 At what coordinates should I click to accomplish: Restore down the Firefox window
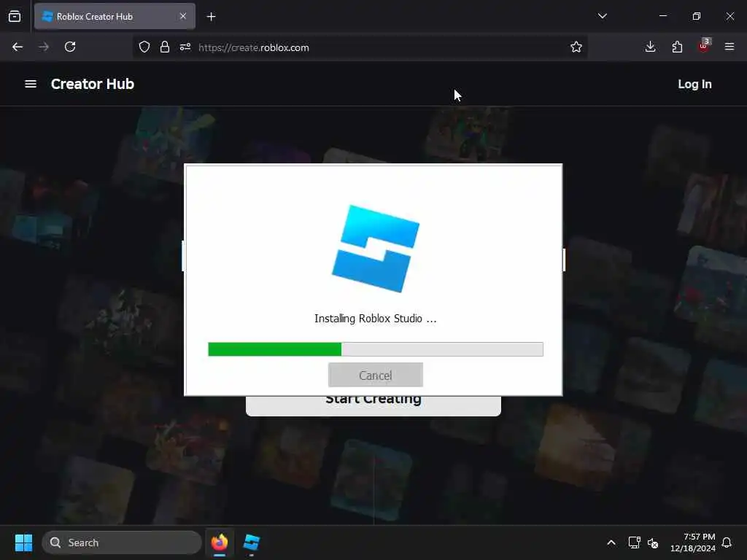(x=696, y=16)
